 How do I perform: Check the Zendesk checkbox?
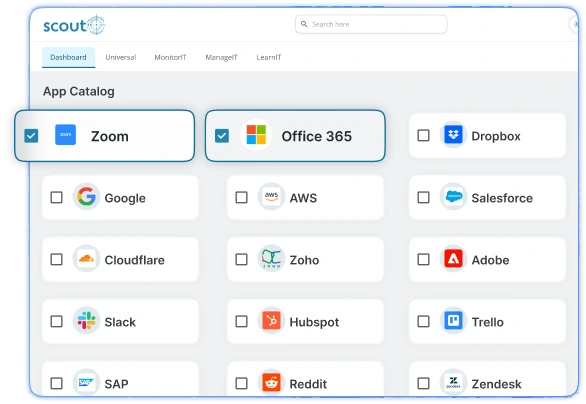tap(423, 383)
